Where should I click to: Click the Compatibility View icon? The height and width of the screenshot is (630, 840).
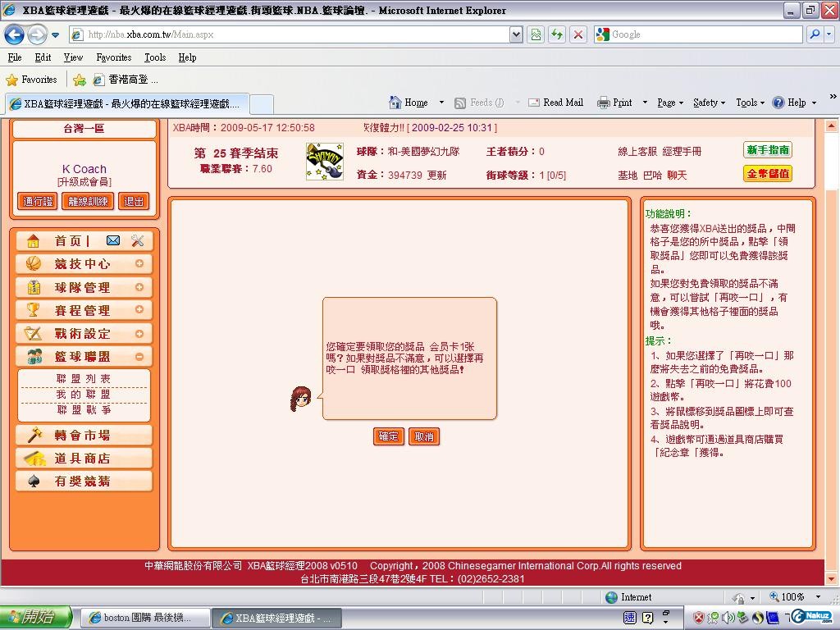(x=536, y=34)
